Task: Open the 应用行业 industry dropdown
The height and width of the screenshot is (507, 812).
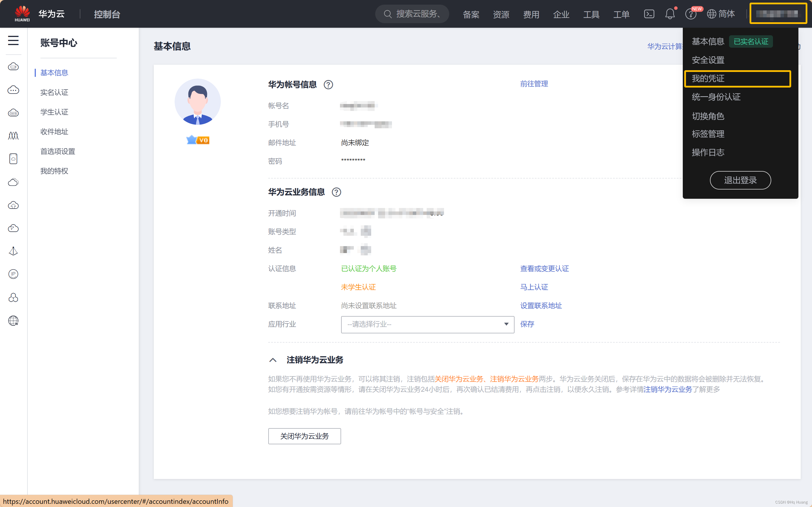Action: click(427, 324)
